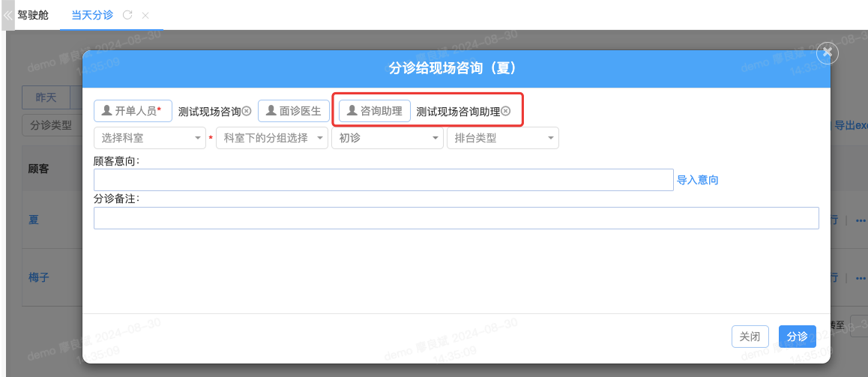Remove the selected 测试现场咨询 staff entry

[x=246, y=112]
